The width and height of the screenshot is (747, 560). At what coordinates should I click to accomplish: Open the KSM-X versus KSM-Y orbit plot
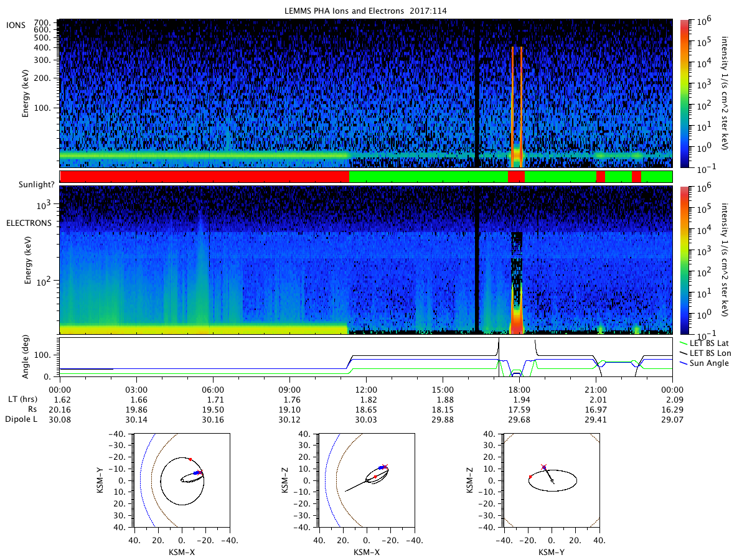coord(181,480)
